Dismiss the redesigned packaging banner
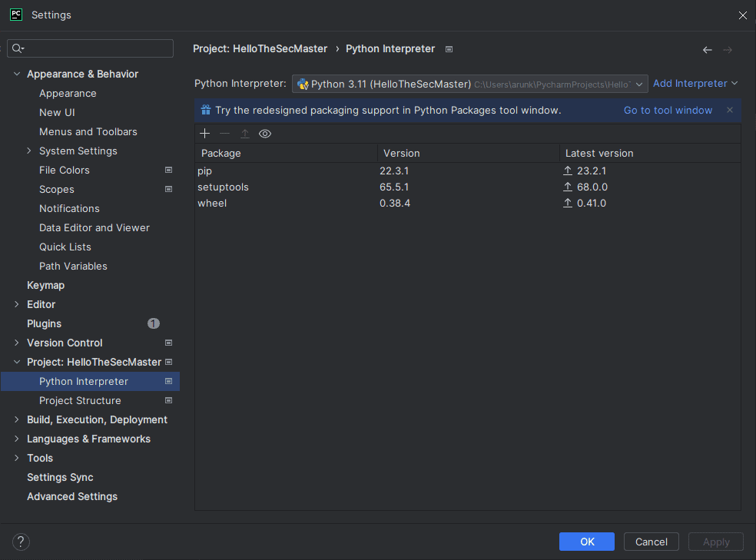 (x=730, y=111)
